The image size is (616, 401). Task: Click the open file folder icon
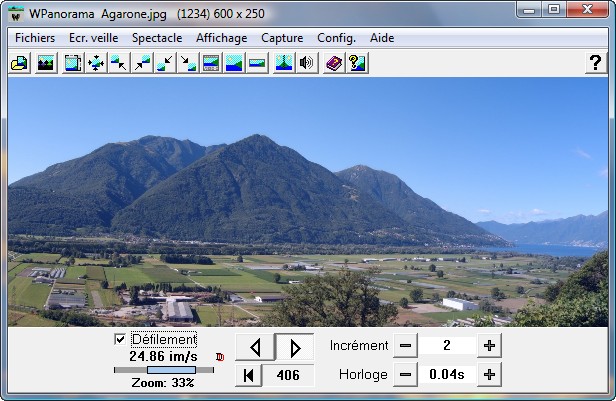click(x=18, y=63)
